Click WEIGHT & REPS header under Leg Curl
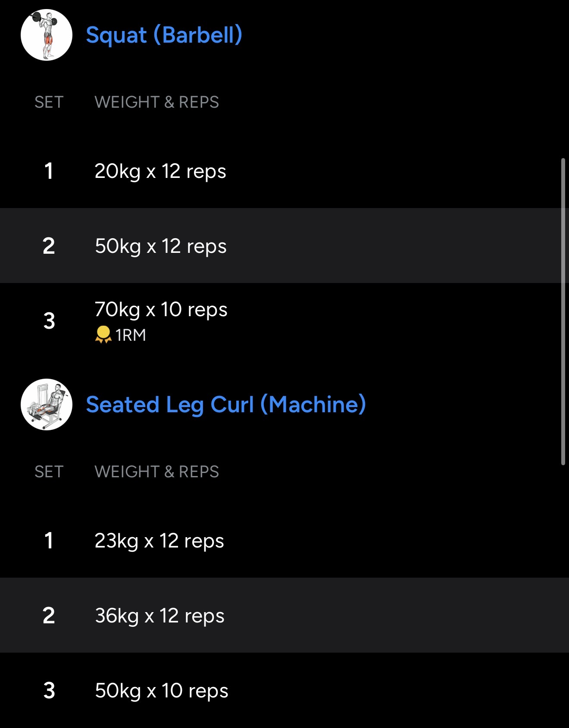The height and width of the screenshot is (728, 569). coord(156,472)
